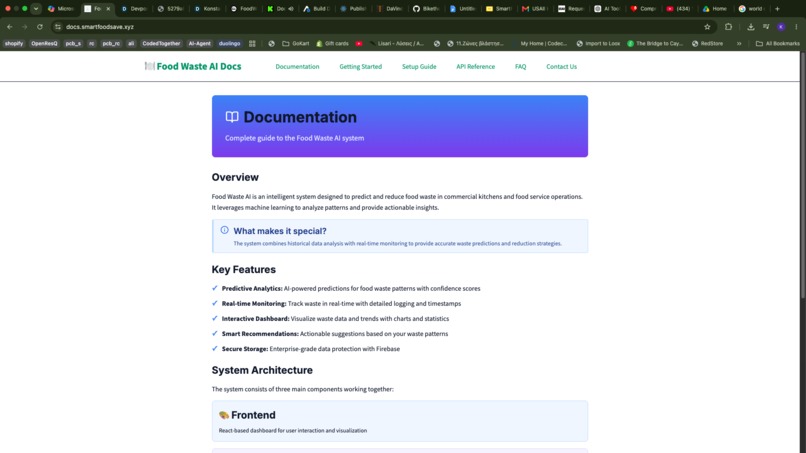
Task: Open the Contact Us nav link
Action: [x=561, y=67]
